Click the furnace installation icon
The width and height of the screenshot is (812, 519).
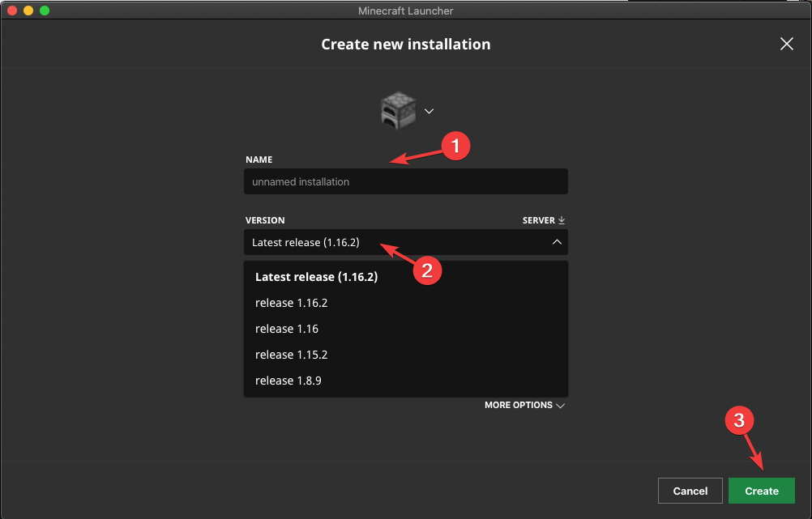[x=398, y=110]
